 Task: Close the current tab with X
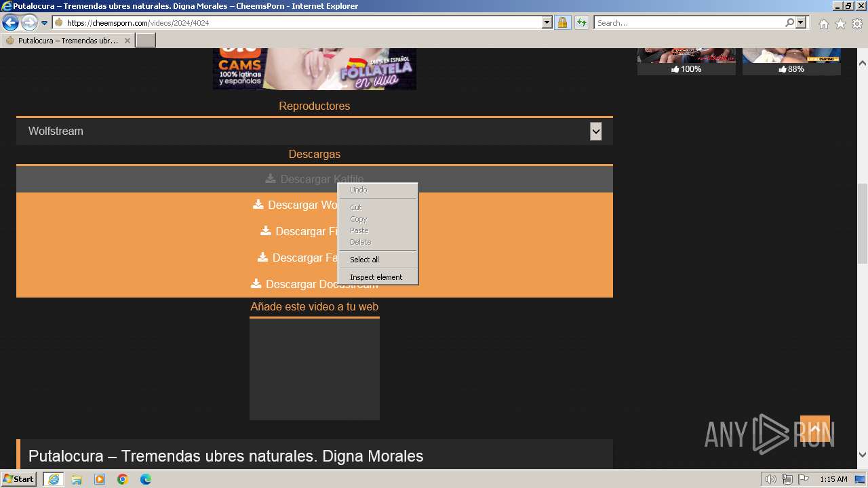coord(127,41)
